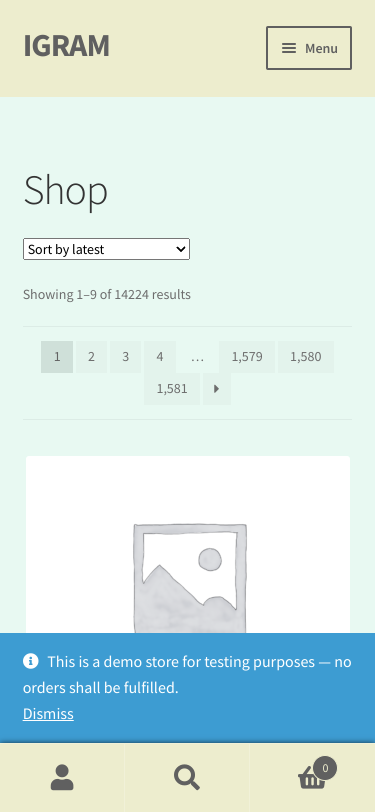Screen dimensions: 375x812
Task: Click the results count text
Action: click(x=107, y=295)
